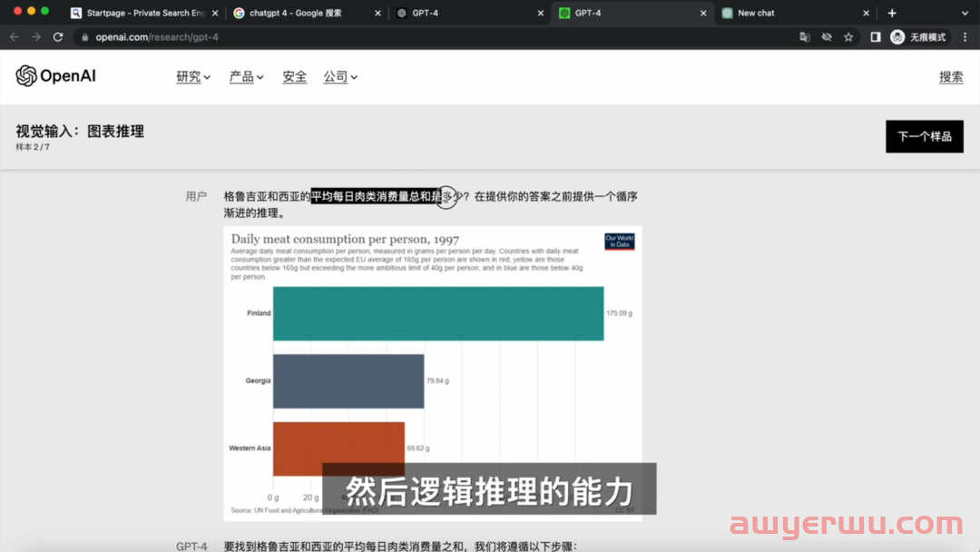Image resolution: width=980 pixels, height=552 pixels.
Task: Click the lock icon in address bar
Action: pyautogui.click(x=85, y=37)
